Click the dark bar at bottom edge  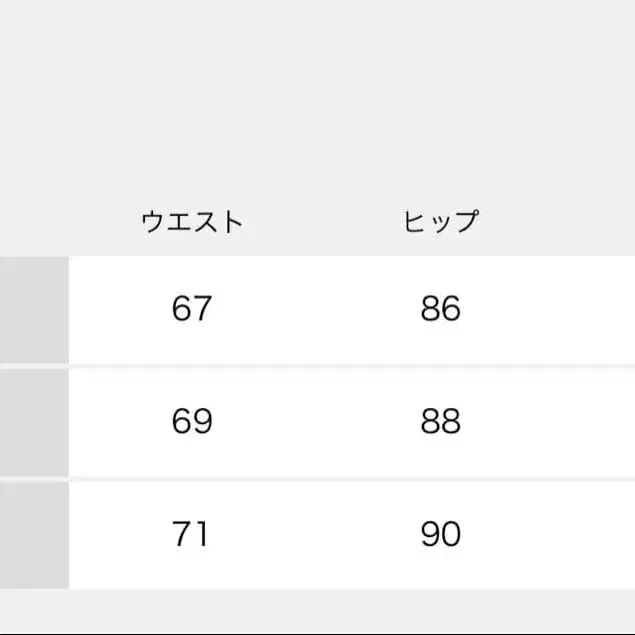coord(317,632)
